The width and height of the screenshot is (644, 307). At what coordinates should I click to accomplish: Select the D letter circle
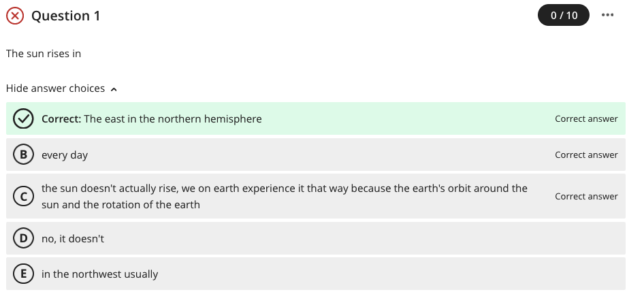[24, 239]
